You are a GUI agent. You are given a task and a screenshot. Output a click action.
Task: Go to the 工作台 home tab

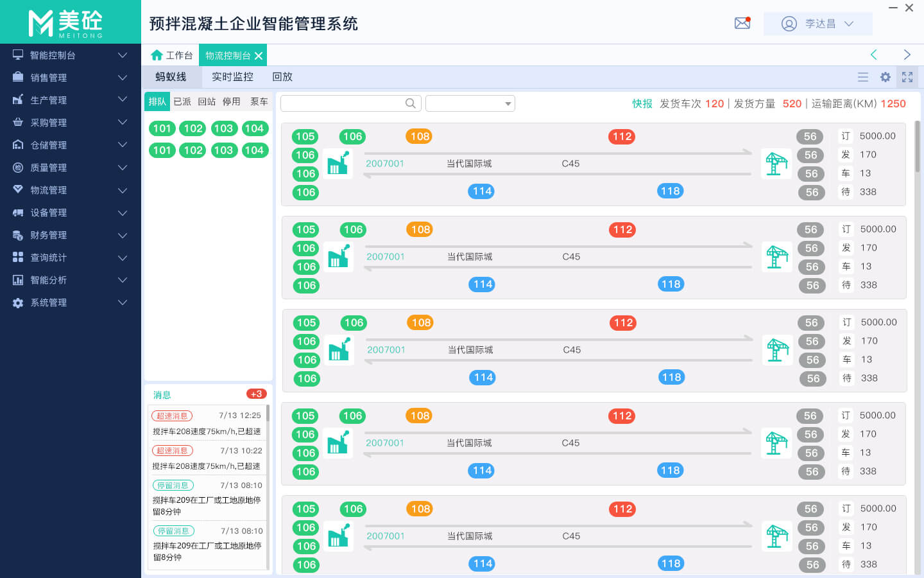coord(171,55)
